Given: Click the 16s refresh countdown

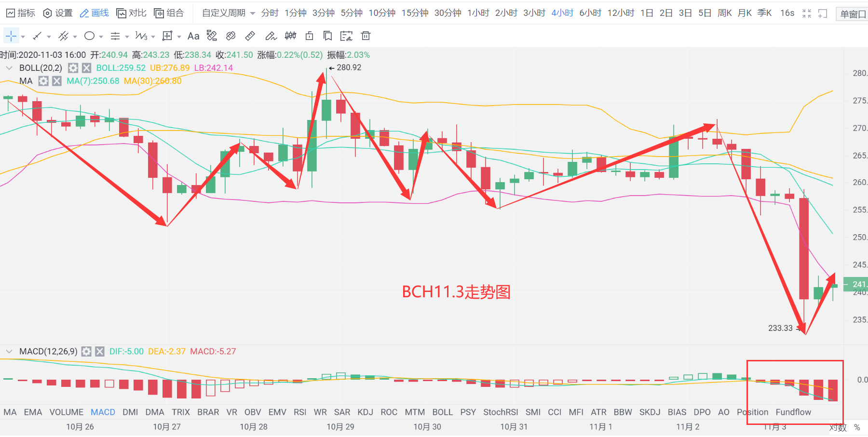Looking at the screenshot, I should [x=787, y=13].
